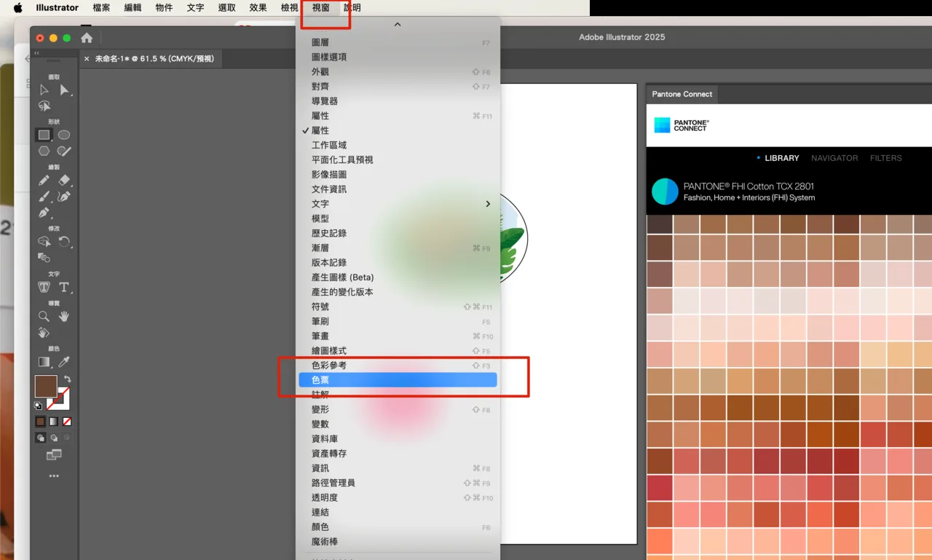This screenshot has height=560, width=932.
Task: Set paint to Gradient mode
Action: (x=54, y=422)
